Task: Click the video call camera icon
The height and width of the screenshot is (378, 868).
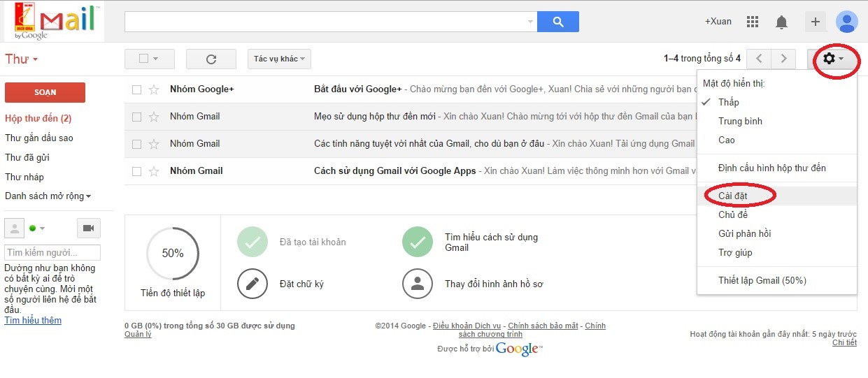Action: point(89,228)
